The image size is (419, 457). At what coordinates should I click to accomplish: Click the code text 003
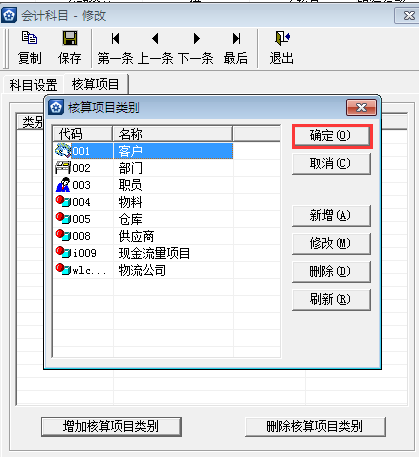click(81, 185)
